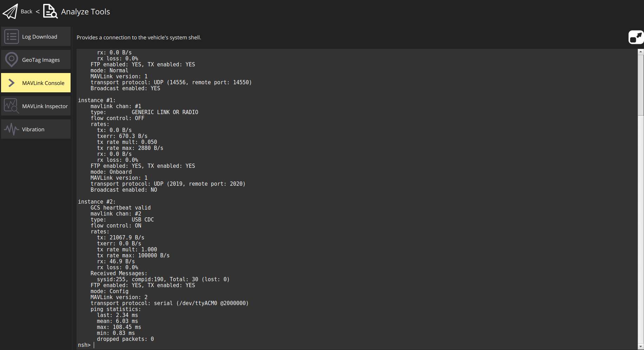Viewport: 644px width, 350px height.
Task: Click the Log Download list icon
Action: [11, 36]
